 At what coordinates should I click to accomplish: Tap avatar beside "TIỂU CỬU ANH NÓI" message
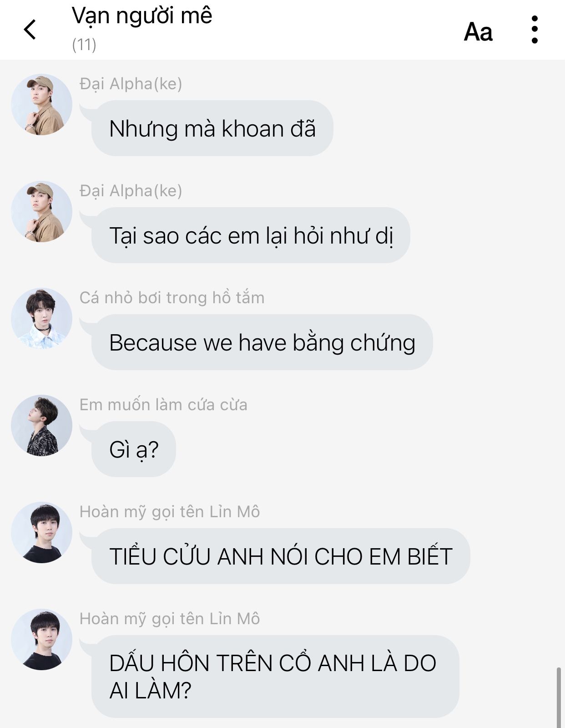41,533
